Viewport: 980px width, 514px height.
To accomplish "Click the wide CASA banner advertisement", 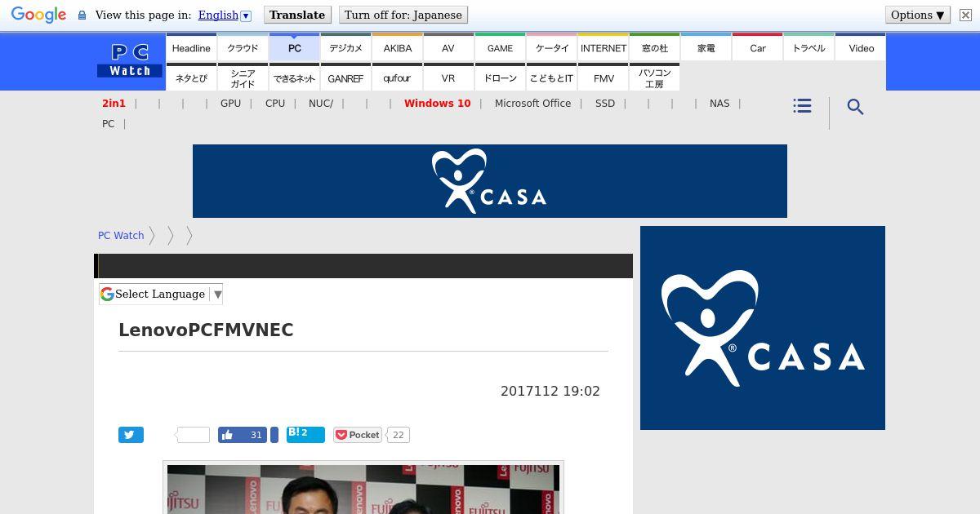I will tap(490, 181).
